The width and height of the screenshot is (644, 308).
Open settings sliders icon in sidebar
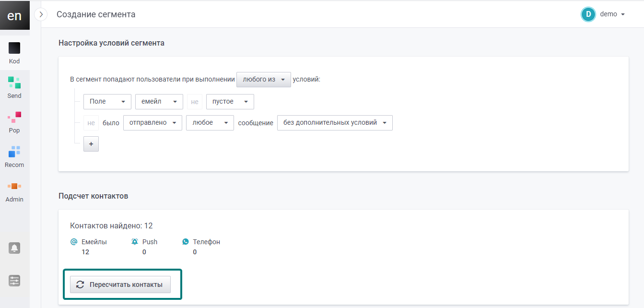point(14,281)
